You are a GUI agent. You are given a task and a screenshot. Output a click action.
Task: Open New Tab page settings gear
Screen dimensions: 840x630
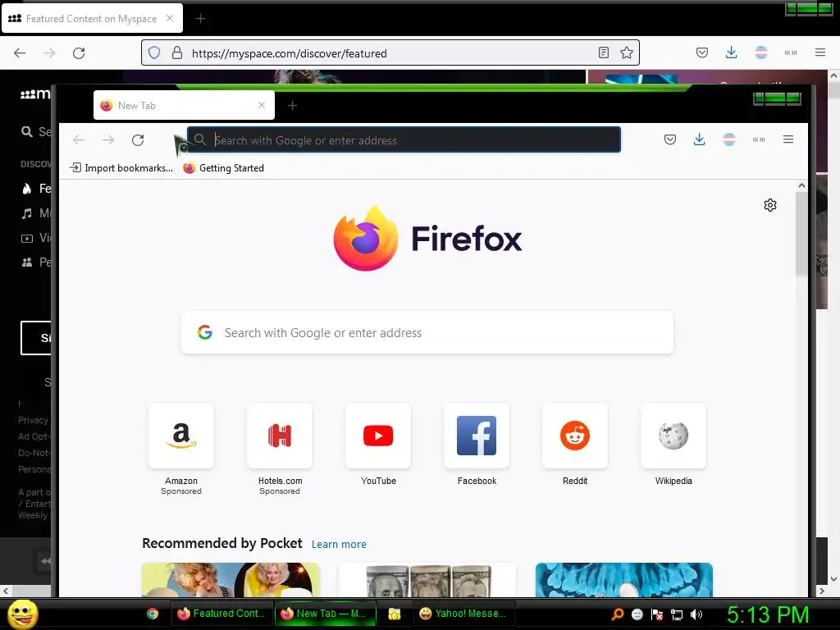pos(770,205)
